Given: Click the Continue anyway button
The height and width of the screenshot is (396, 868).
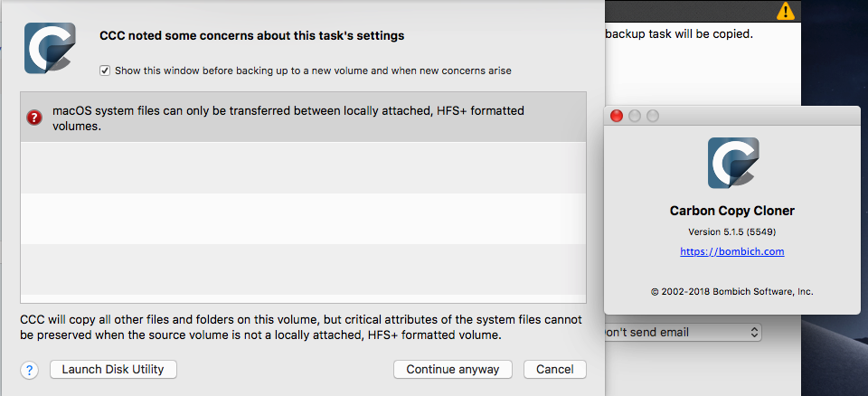Looking at the screenshot, I should (x=453, y=370).
